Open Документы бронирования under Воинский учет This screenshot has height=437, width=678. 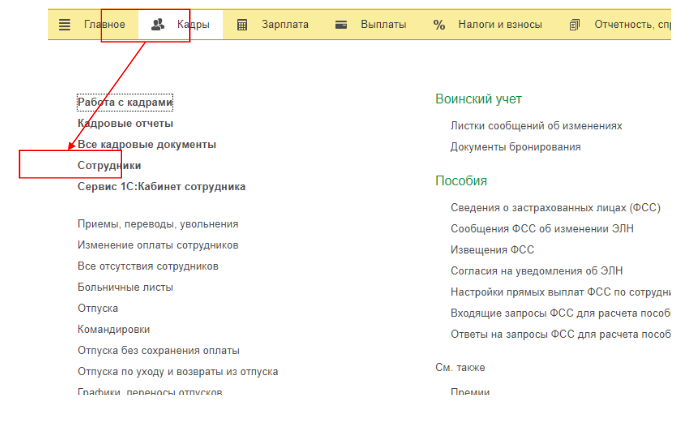(x=515, y=147)
